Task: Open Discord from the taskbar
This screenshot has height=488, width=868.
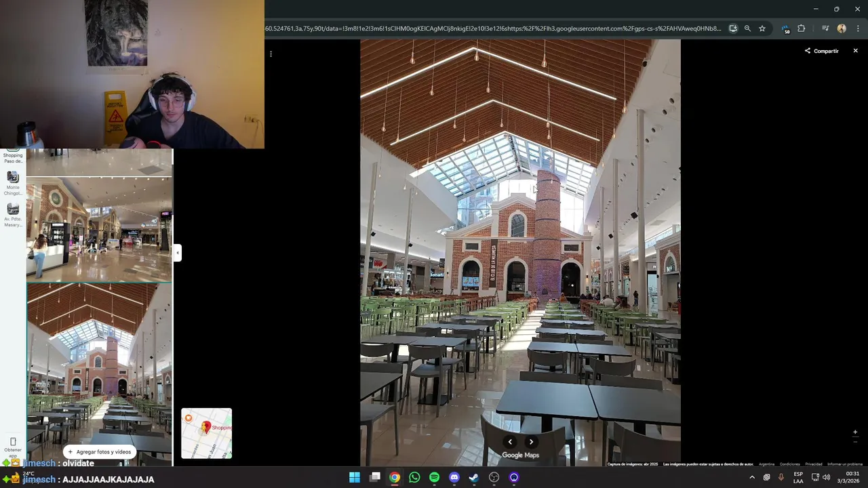Action: (x=454, y=477)
